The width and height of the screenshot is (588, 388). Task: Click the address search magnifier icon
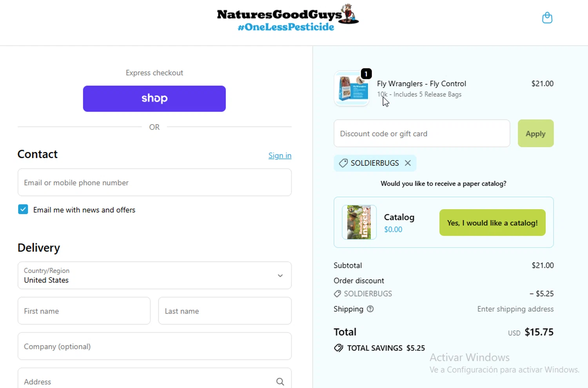click(280, 381)
